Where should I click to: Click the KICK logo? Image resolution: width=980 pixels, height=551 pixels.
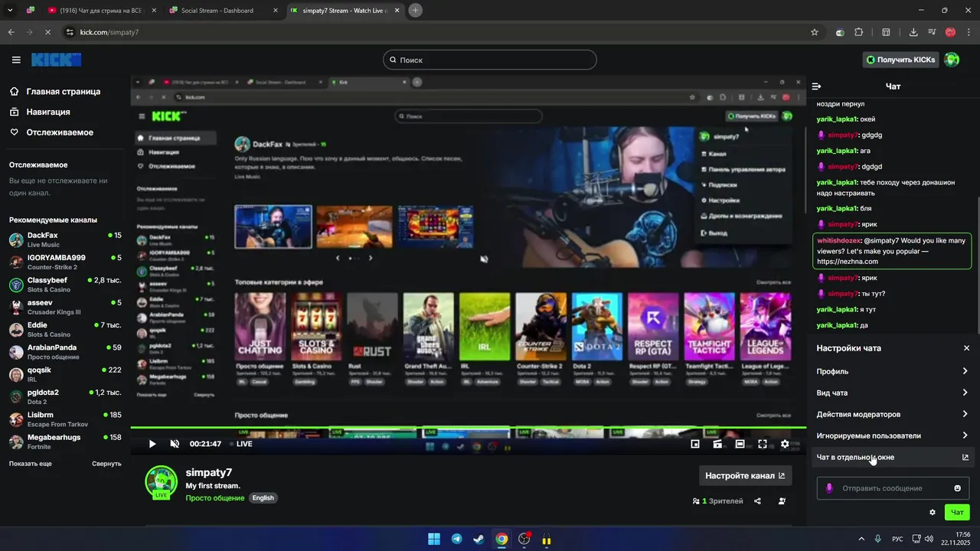pyautogui.click(x=56, y=60)
